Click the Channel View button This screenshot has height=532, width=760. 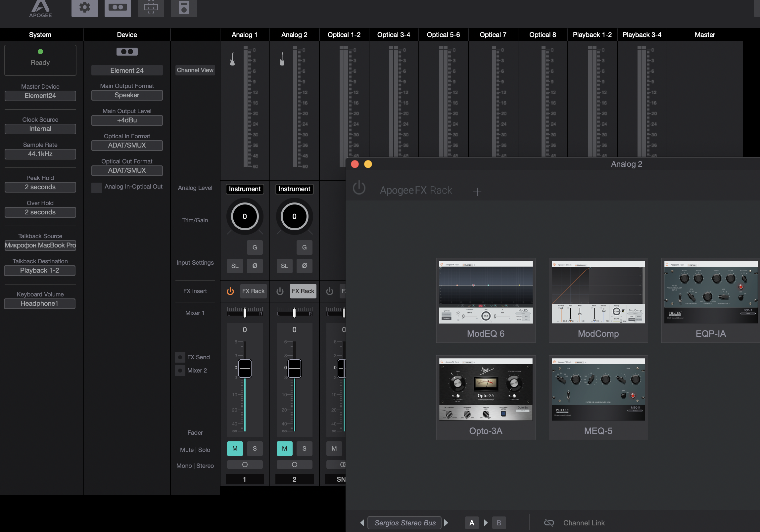[x=195, y=70]
